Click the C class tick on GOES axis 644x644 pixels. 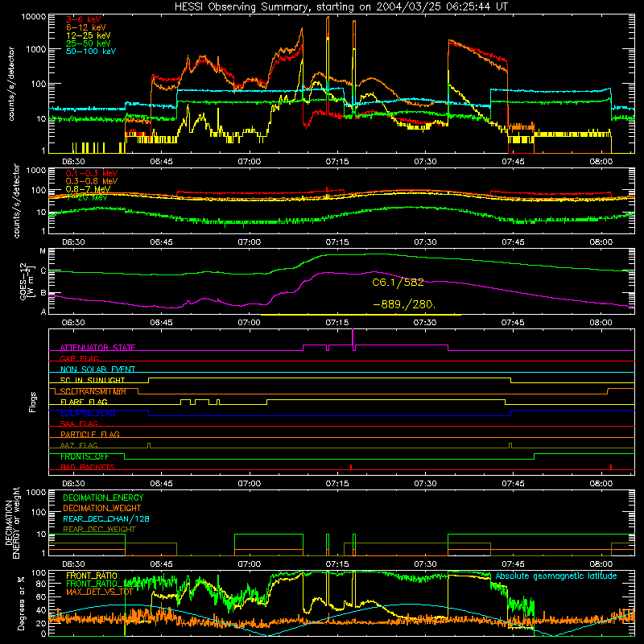pyautogui.click(x=43, y=271)
